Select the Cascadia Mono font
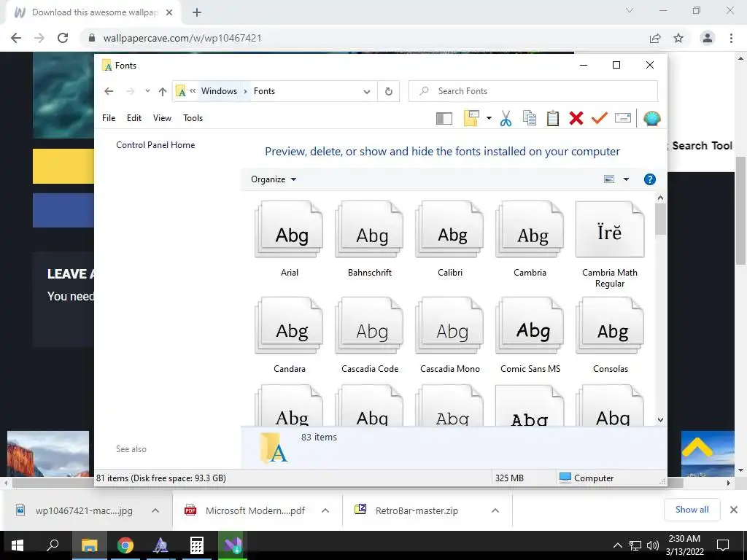 pyautogui.click(x=449, y=335)
